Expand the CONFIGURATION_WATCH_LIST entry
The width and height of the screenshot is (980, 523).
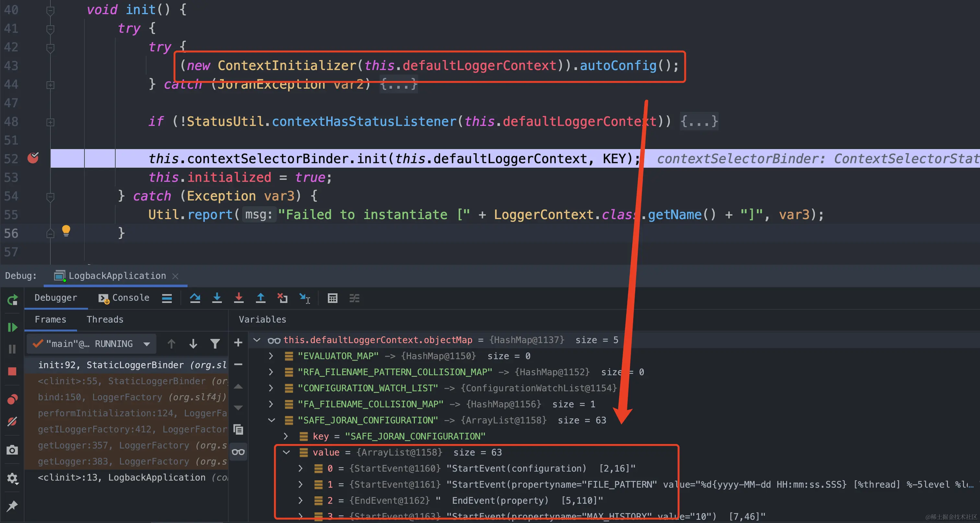coord(271,388)
